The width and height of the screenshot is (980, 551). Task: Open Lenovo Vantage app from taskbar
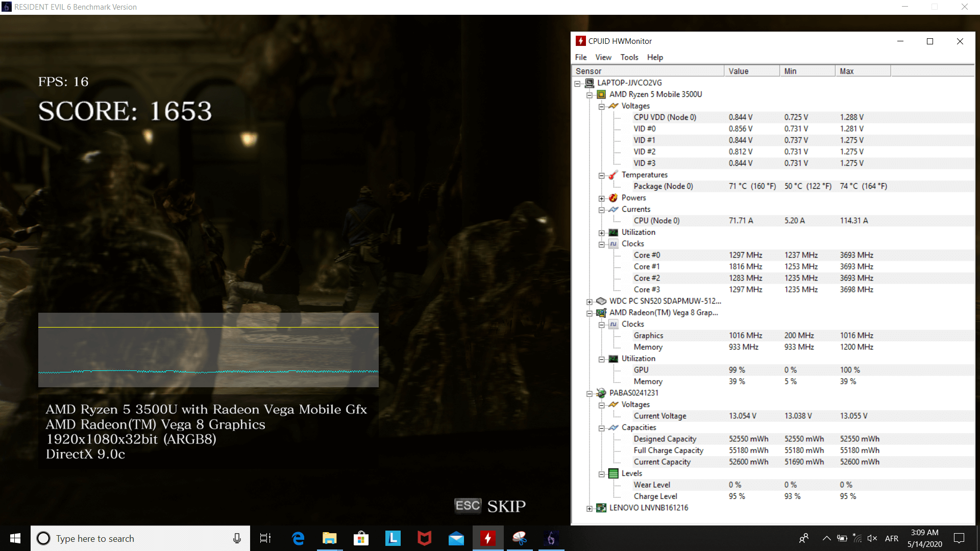(393, 538)
